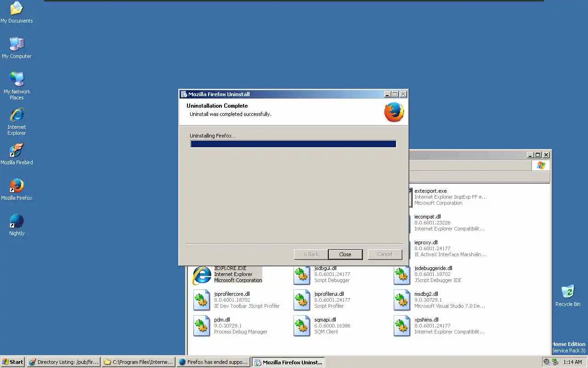Click the Windows flag logo in Explorer window
Screen dimensions: 588x368
(541, 166)
